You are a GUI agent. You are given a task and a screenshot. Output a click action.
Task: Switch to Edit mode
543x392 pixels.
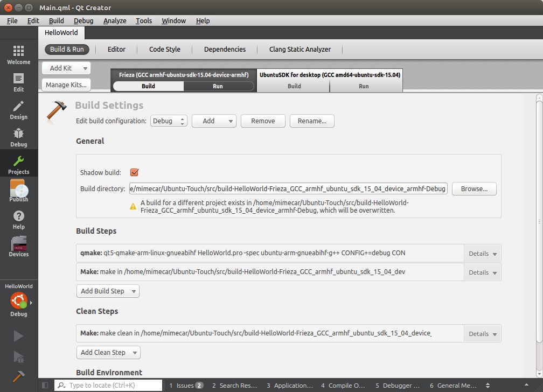19,82
